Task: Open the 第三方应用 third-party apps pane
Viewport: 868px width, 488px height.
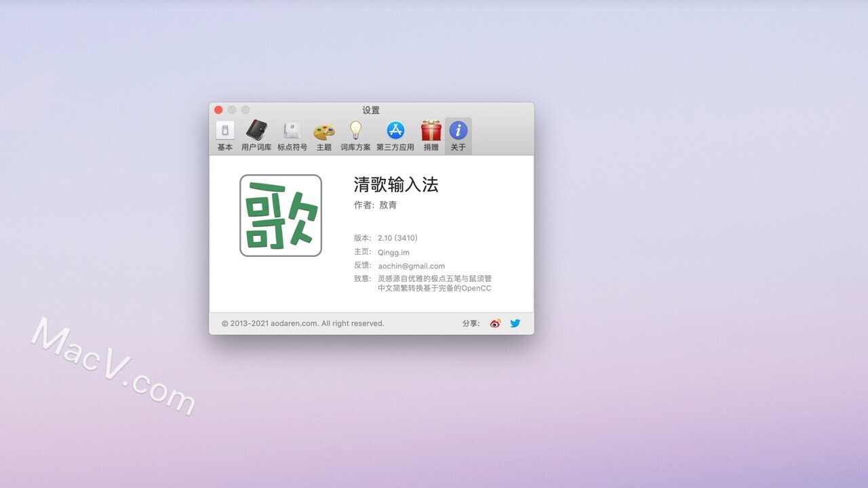Action: pos(395,135)
